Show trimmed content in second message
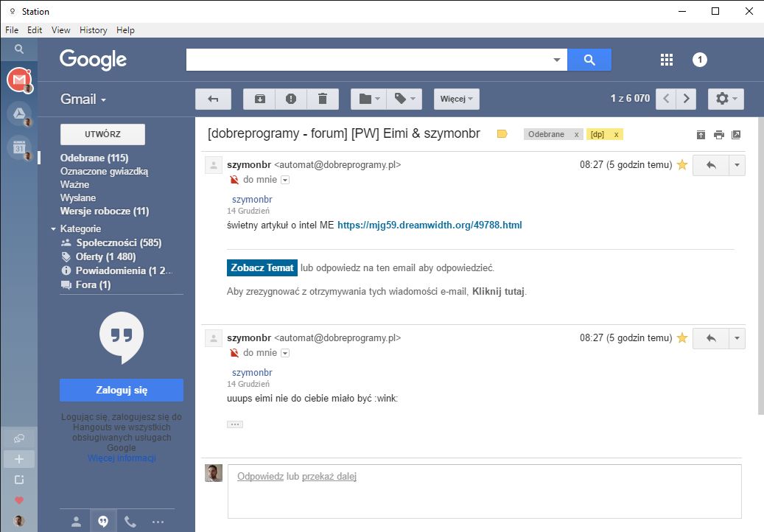Screen dimensions: 764x532 pyautogui.click(x=235, y=424)
